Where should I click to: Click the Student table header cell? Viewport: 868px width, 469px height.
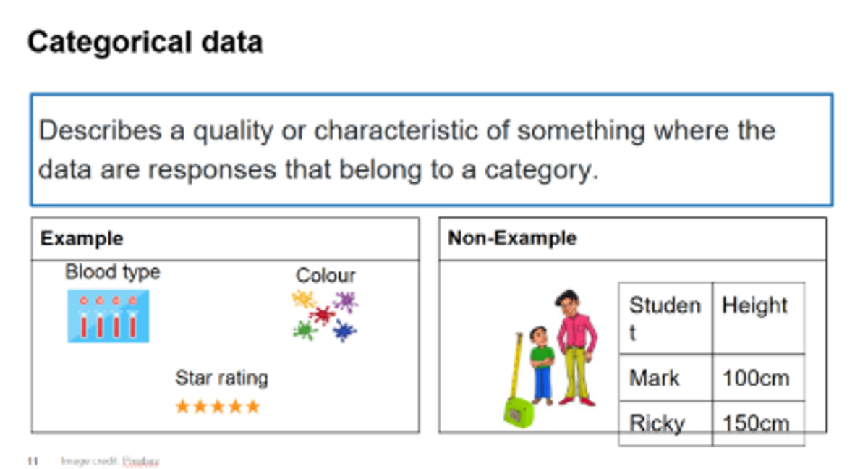point(665,318)
